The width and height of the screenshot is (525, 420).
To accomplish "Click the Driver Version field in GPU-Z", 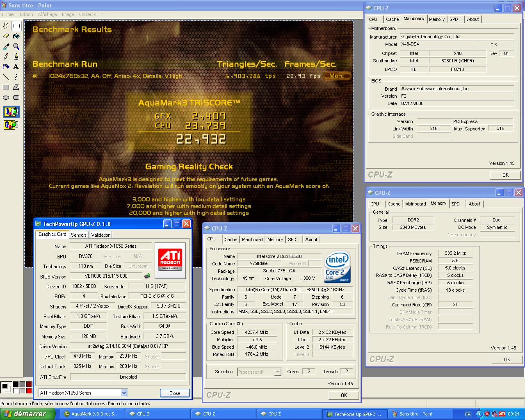I will [x=128, y=346].
